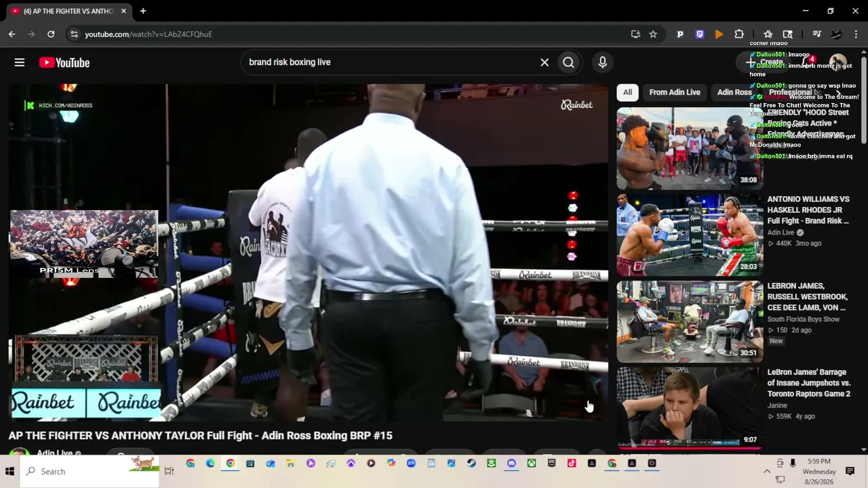Close the AP The Fighter tab
868x488 pixels.
(x=123, y=11)
